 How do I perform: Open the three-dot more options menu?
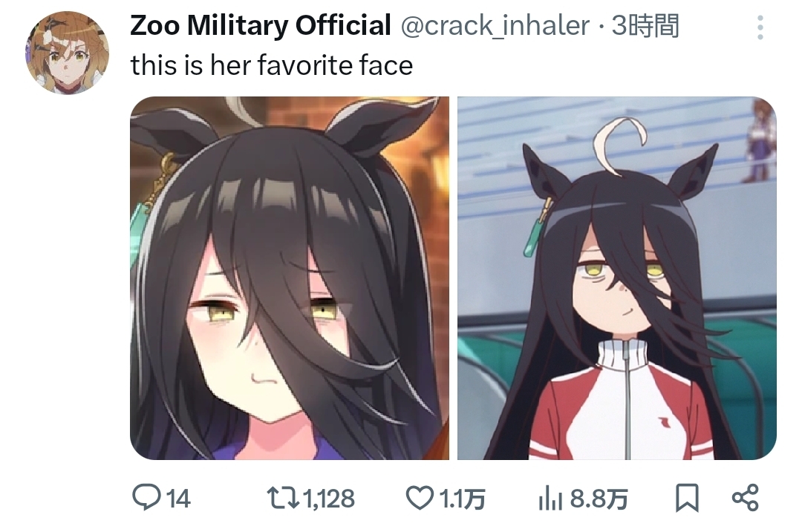(760, 27)
